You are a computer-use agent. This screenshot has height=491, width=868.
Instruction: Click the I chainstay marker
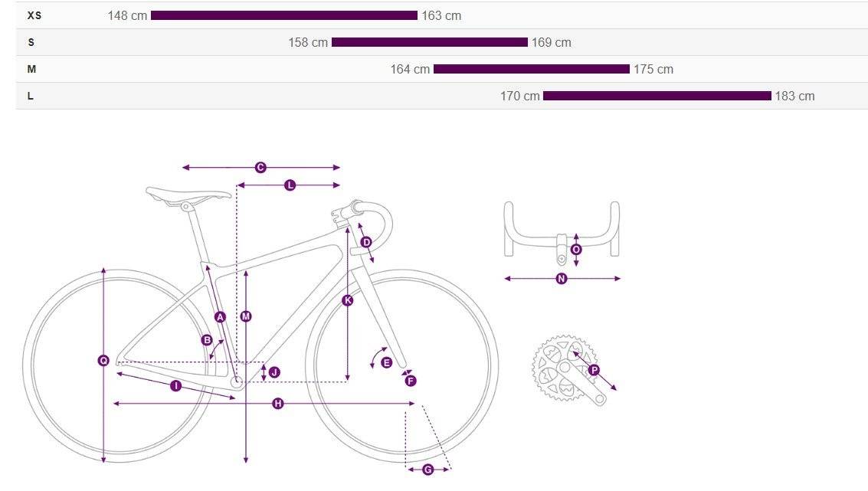176,386
